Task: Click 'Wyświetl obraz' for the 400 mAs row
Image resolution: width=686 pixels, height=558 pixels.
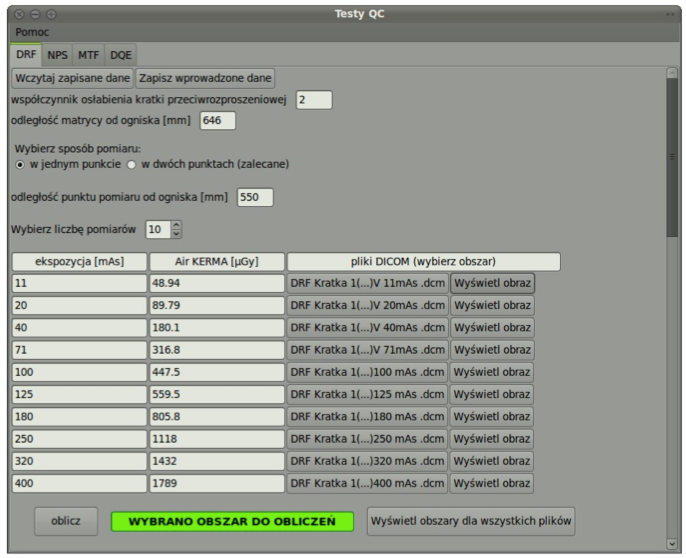Action: (x=492, y=483)
